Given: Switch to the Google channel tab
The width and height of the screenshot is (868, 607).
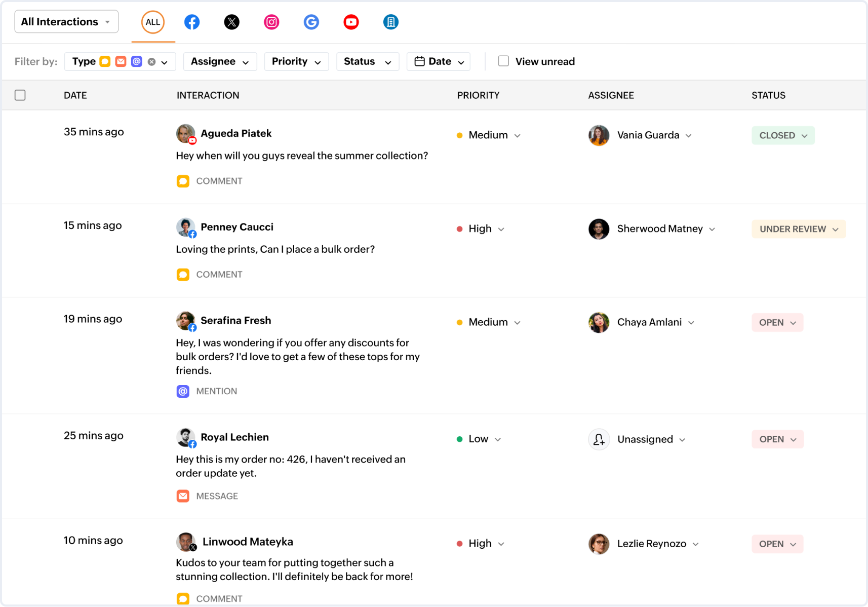Looking at the screenshot, I should pos(311,22).
